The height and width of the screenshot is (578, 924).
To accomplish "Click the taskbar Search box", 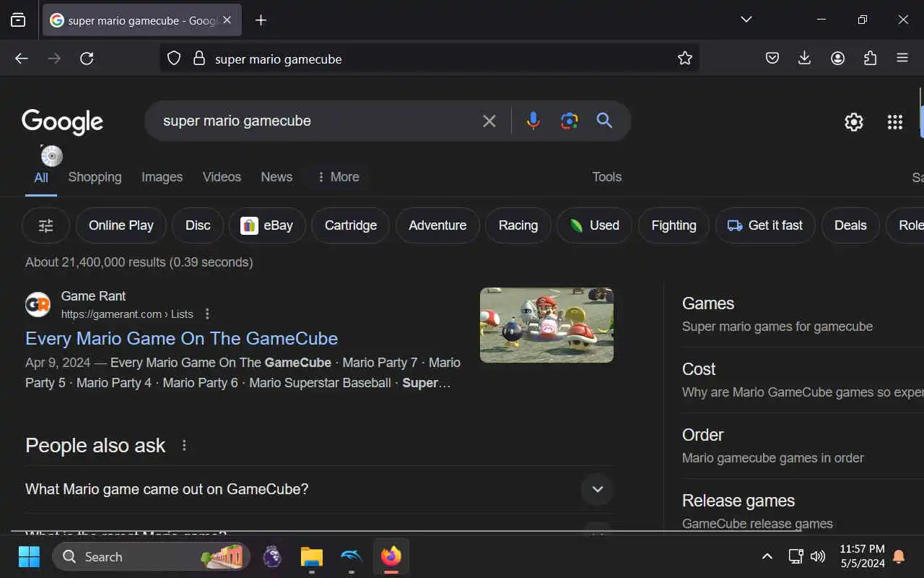I will coord(152,557).
